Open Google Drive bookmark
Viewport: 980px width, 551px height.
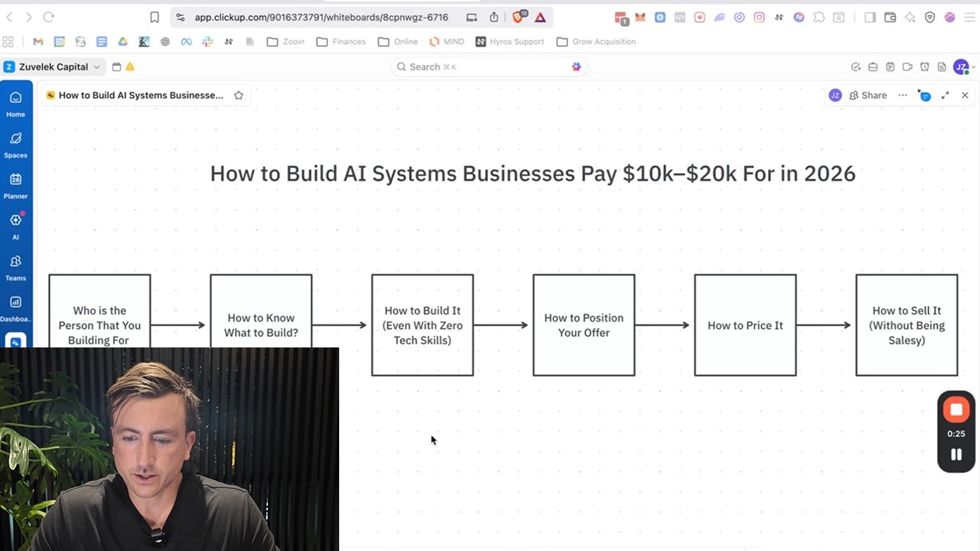pyautogui.click(x=122, y=41)
